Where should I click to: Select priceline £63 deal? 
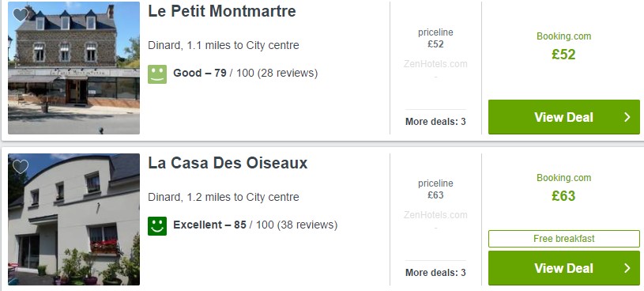(x=435, y=189)
